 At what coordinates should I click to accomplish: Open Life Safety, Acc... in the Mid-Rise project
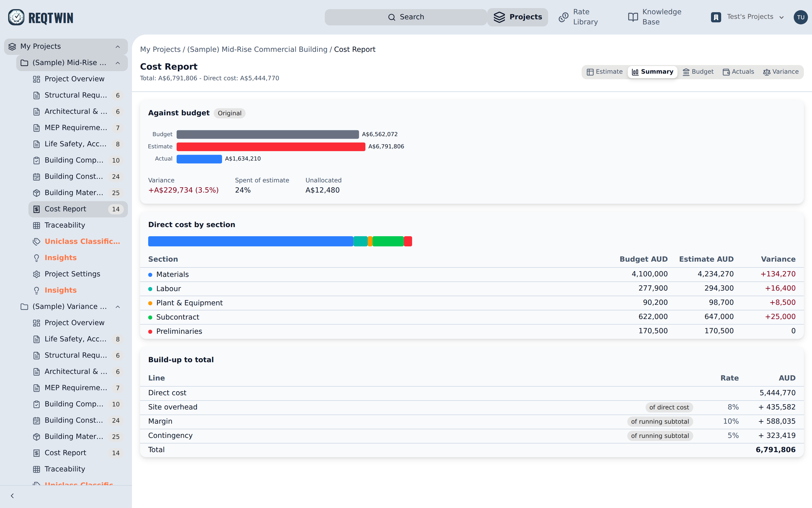[78, 144]
